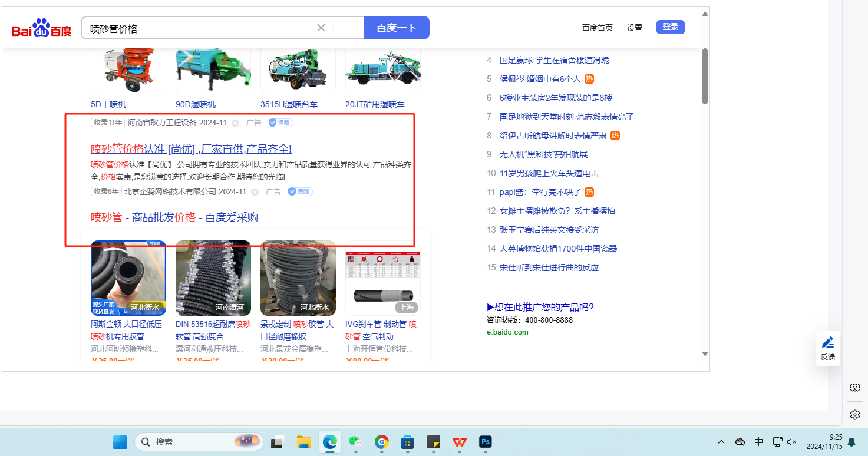
Task: Click the page scrollbar up arrow
Action: coord(705,14)
